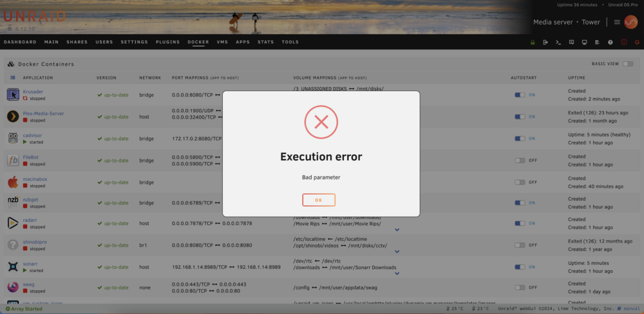
Task: Open the terminal icon in the toolbar
Action: 558,43
